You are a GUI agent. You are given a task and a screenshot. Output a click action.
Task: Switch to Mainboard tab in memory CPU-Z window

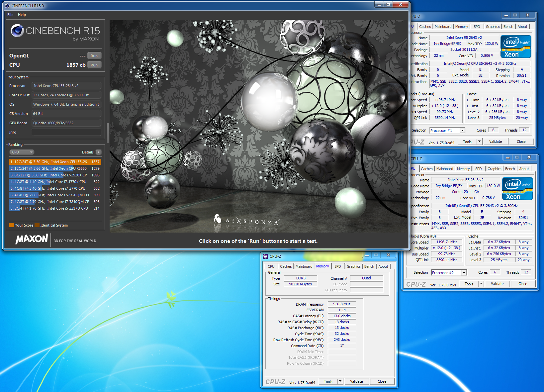tap(304, 266)
